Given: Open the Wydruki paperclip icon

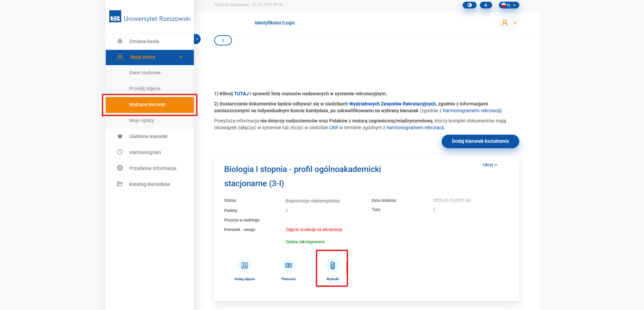Looking at the screenshot, I should 333,266.
